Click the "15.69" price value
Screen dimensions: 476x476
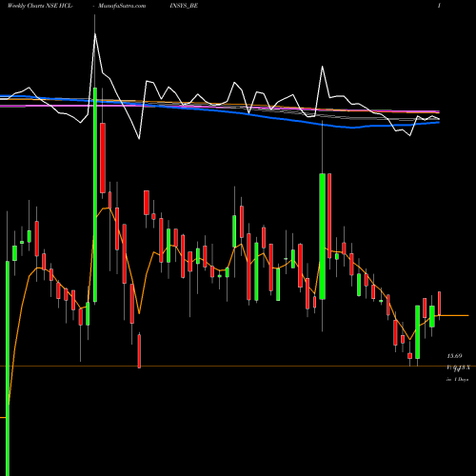point(455,356)
